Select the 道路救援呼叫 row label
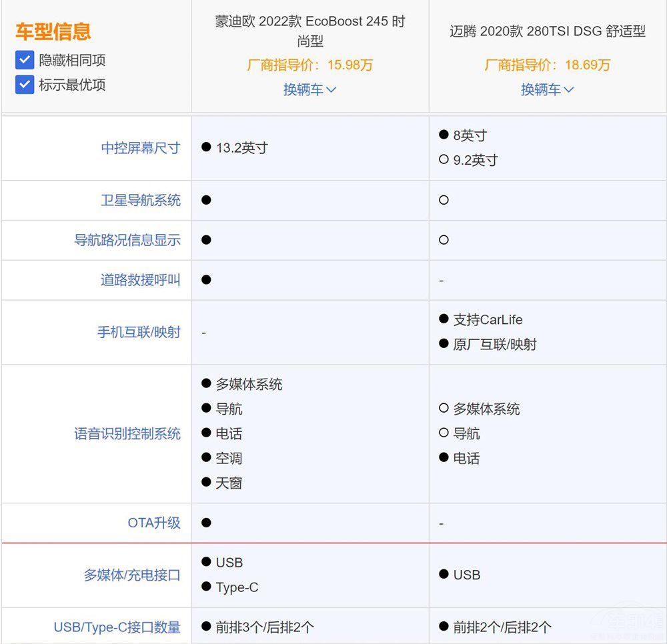 140,280
